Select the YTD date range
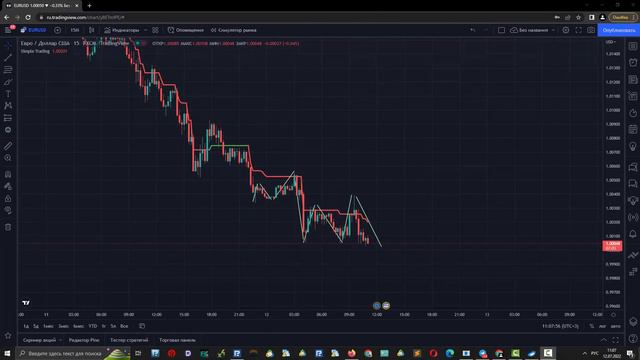The image size is (640, 360). coord(93,326)
